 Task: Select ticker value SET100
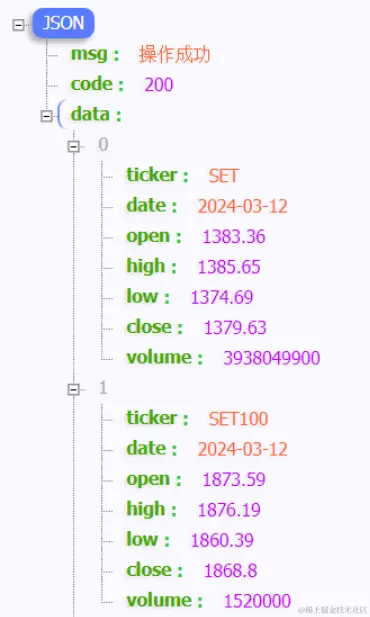[x=238, y=419]
